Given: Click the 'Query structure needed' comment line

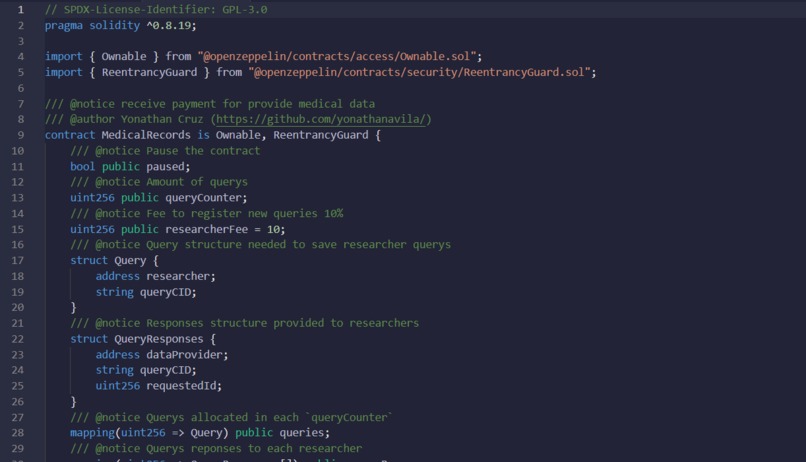Looking at the screenshot, I should tap(260, 245).
